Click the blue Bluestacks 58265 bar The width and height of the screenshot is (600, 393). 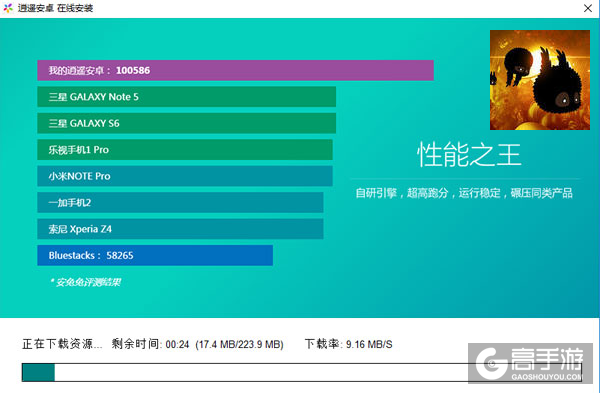click(x=155, y=255)
